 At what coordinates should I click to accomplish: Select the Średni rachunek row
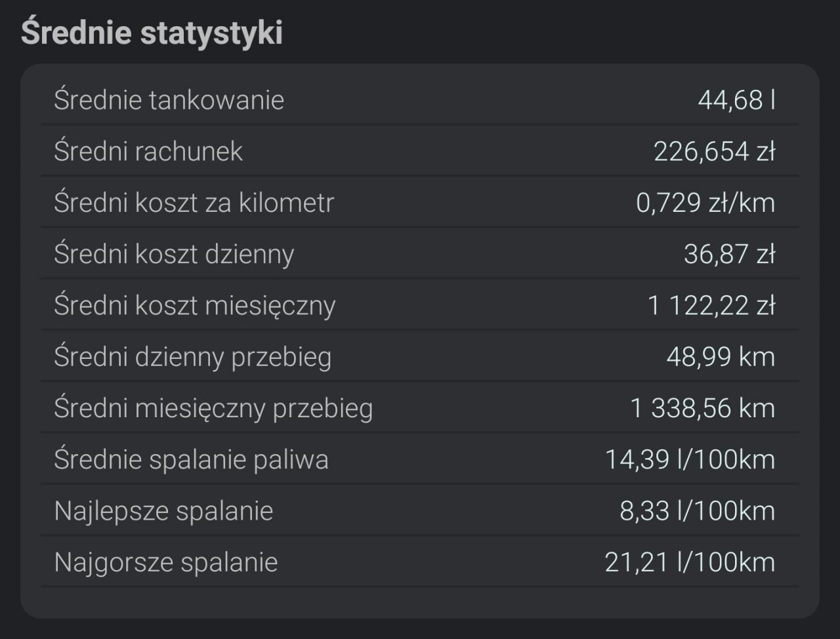(420, 151)
